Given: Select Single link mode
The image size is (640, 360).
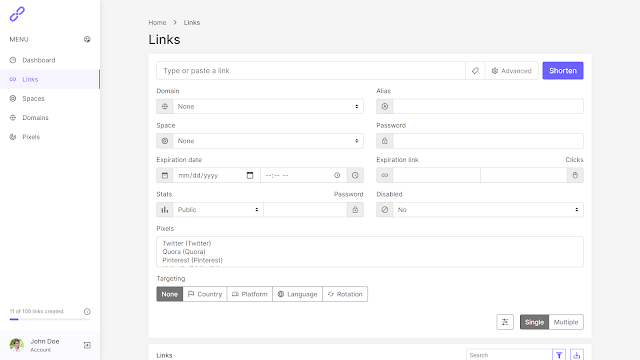Looking at the screenshot, I should (x=534, y=322).
